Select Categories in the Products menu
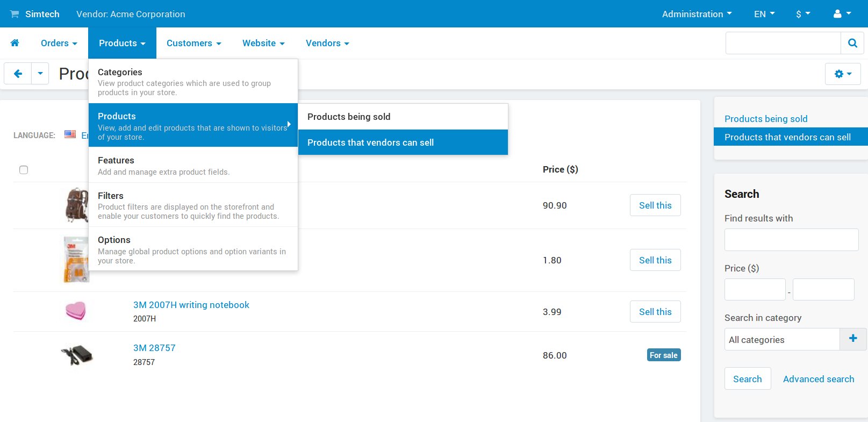Image resolution: width=868 pixels, height=422 pixels. coord(193,81)
